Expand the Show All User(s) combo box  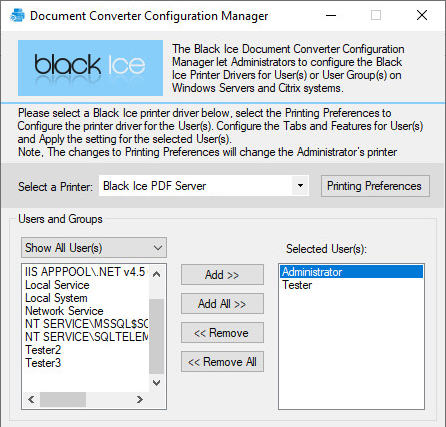94,248
